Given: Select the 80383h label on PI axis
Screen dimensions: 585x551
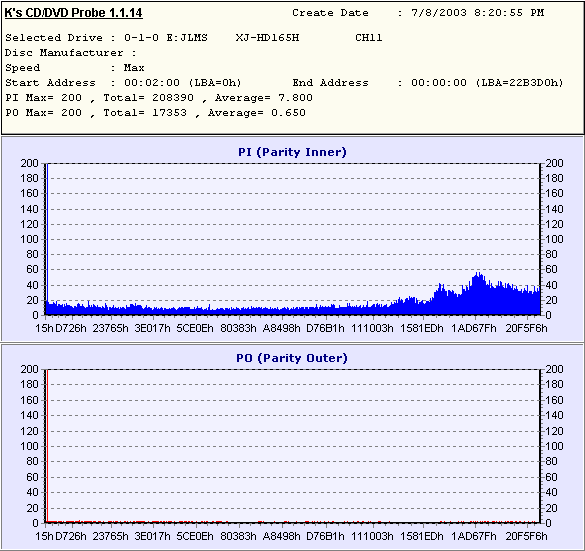Looking at the screenshot, I should pyautogui.click(x=238, y=328).
